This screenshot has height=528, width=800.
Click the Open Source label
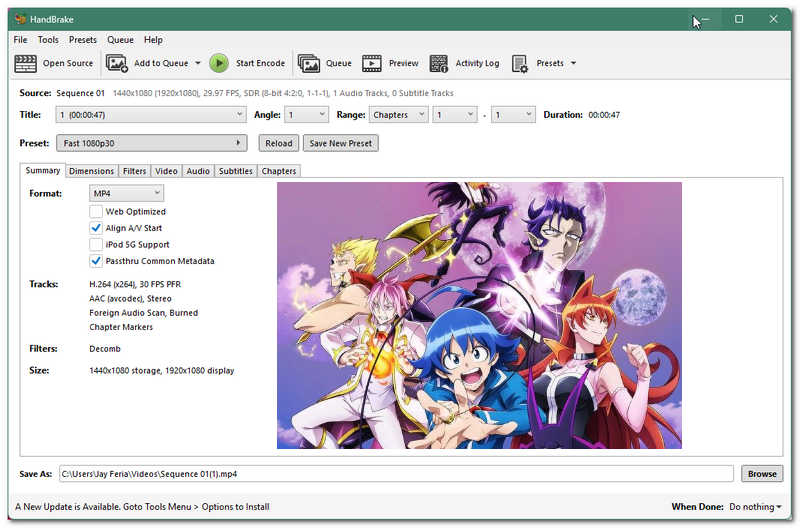(x=68, y=63)
